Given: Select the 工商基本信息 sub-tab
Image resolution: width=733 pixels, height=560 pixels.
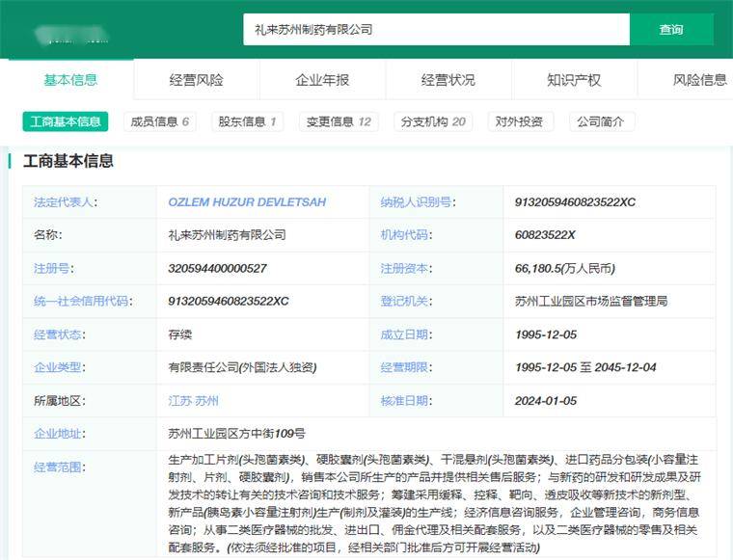Looking at the screenshot, I should pos(66,121).
